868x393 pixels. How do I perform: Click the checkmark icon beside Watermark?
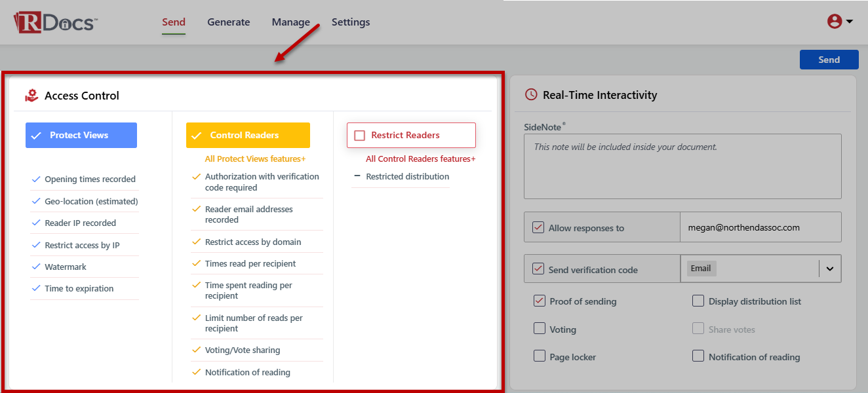35,267
